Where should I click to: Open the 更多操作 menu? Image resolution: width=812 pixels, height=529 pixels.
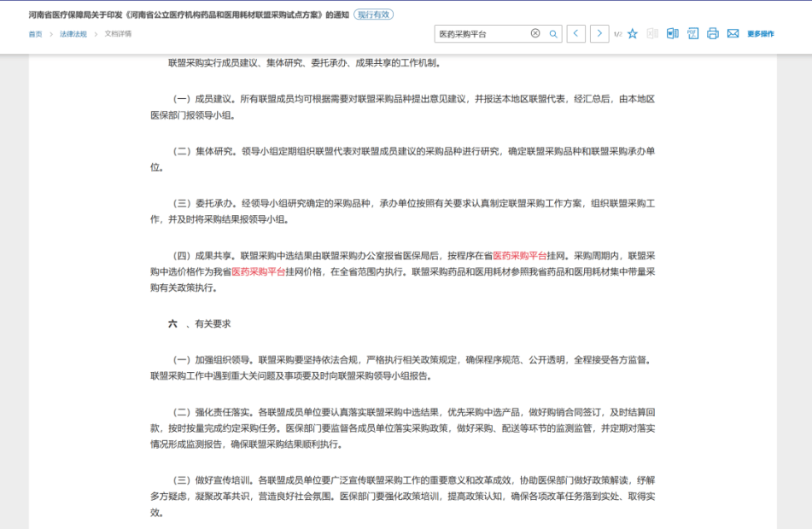(760, 33)
